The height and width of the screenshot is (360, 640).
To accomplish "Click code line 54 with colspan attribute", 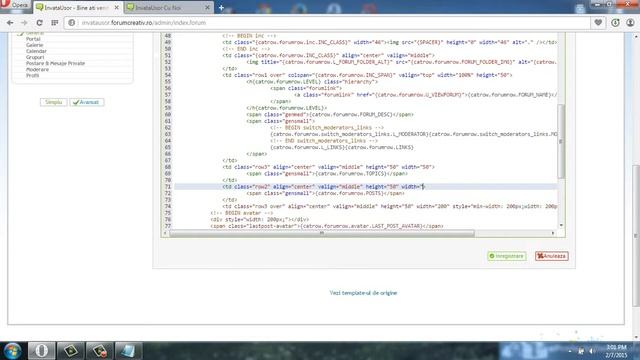I will coord(367,75).
